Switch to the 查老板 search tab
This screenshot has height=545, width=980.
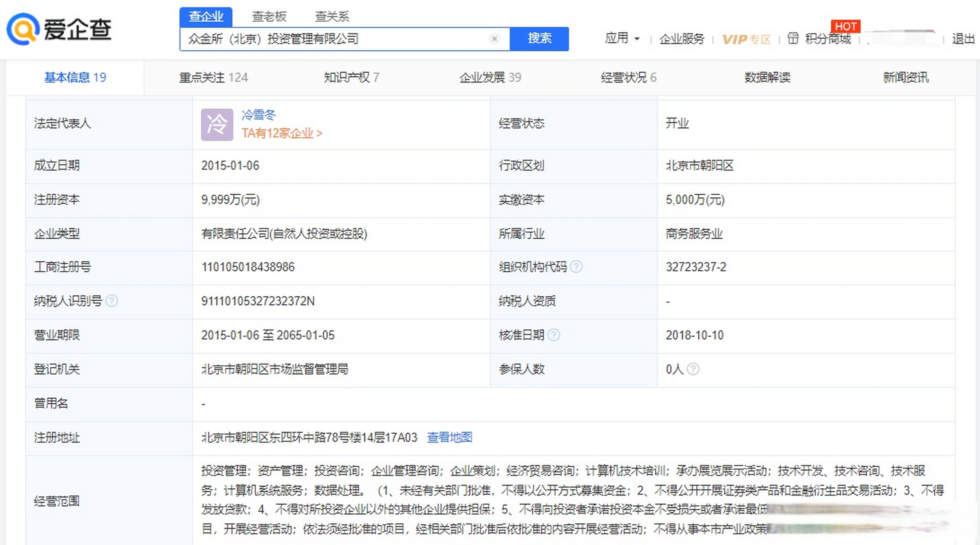(x=269, y=17)
